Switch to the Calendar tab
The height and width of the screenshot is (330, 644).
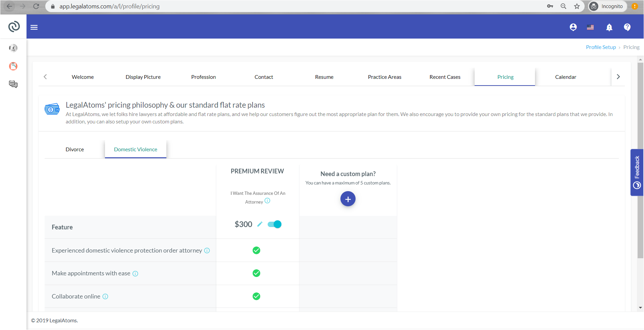[x=566, y=77]
